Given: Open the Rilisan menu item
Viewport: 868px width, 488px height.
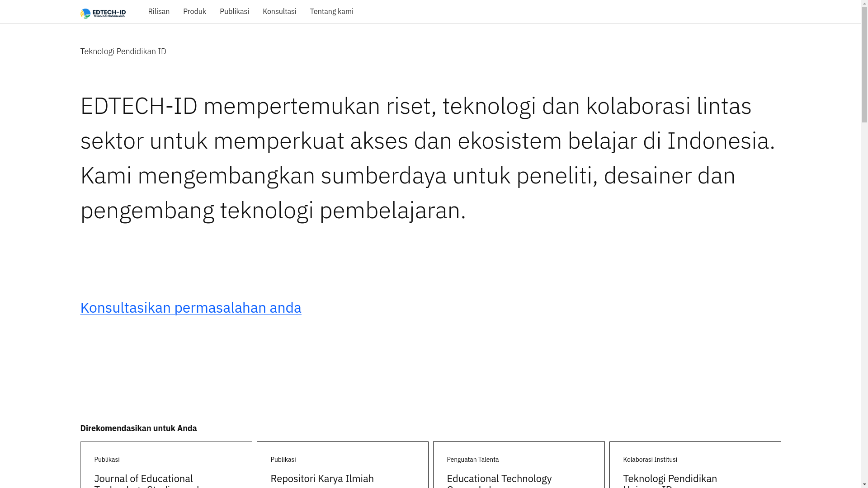Looking at the screenshot, I should click(x=159, y=12).
